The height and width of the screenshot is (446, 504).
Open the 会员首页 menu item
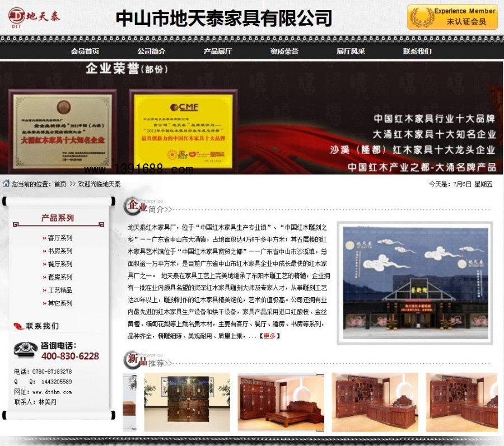coord(85,51)
